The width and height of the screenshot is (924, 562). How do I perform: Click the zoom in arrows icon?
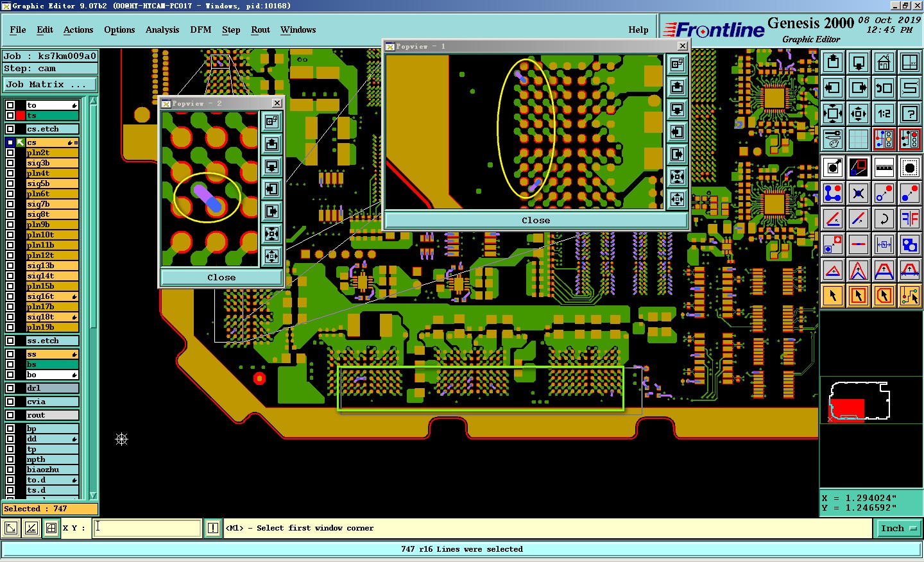[833, 114]
